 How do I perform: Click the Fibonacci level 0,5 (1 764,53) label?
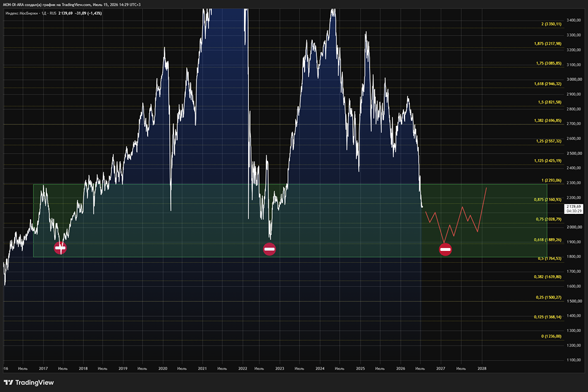click(550, 259)
